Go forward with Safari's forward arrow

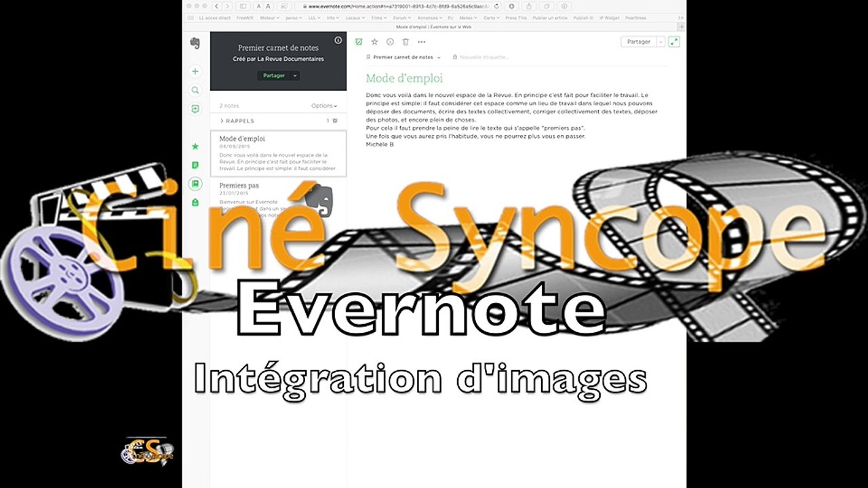click(227, 6)
